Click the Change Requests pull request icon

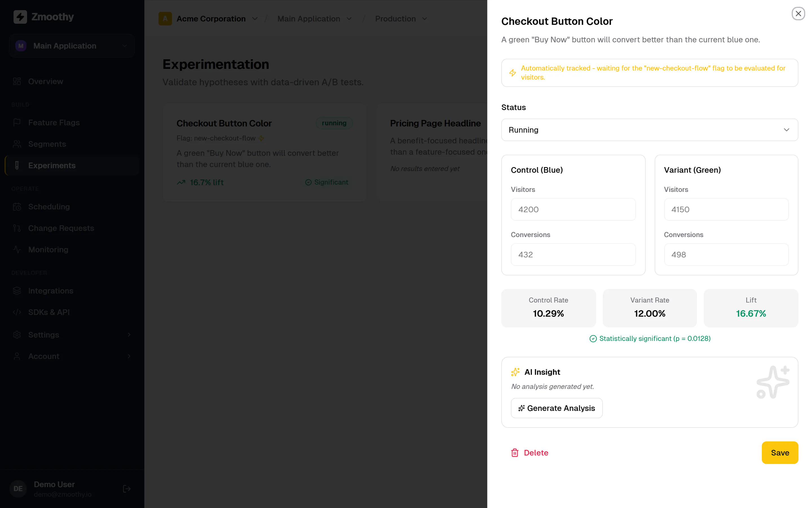[17, 228]
